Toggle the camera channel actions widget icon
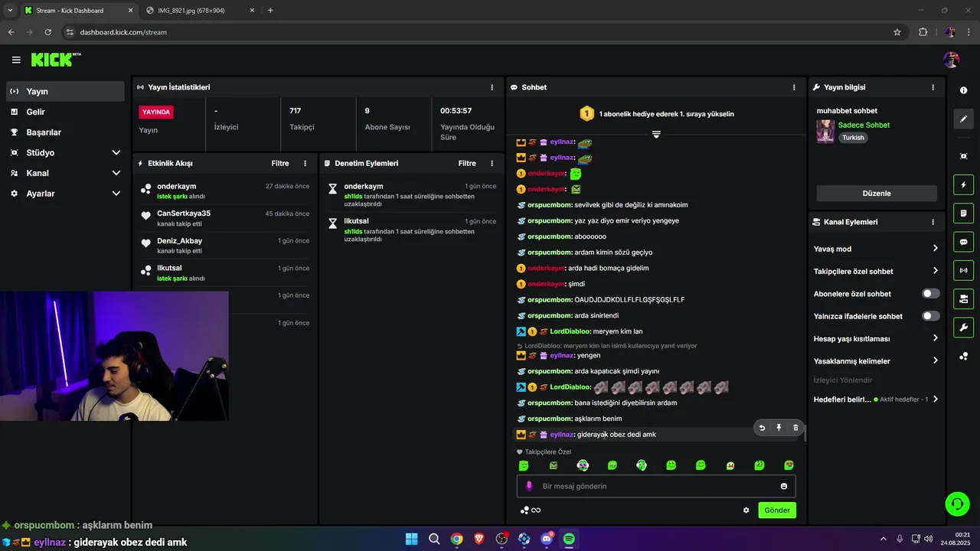This screenshot has height=551, width=980. click(963, 298)
